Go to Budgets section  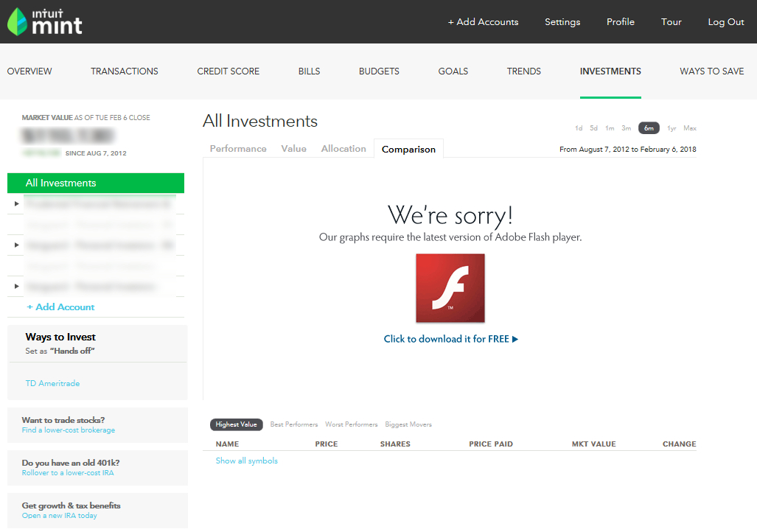coord(379,71)
